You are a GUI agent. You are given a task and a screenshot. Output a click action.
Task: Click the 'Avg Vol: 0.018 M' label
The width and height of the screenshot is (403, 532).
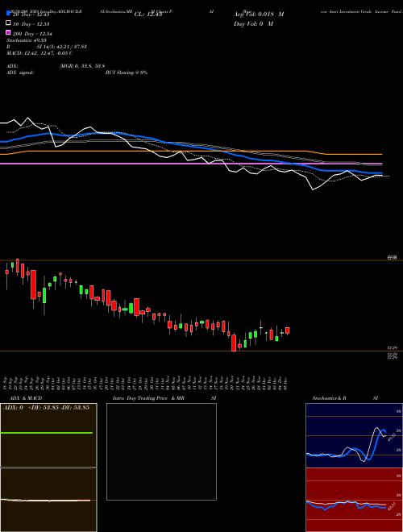click(259, 15)
